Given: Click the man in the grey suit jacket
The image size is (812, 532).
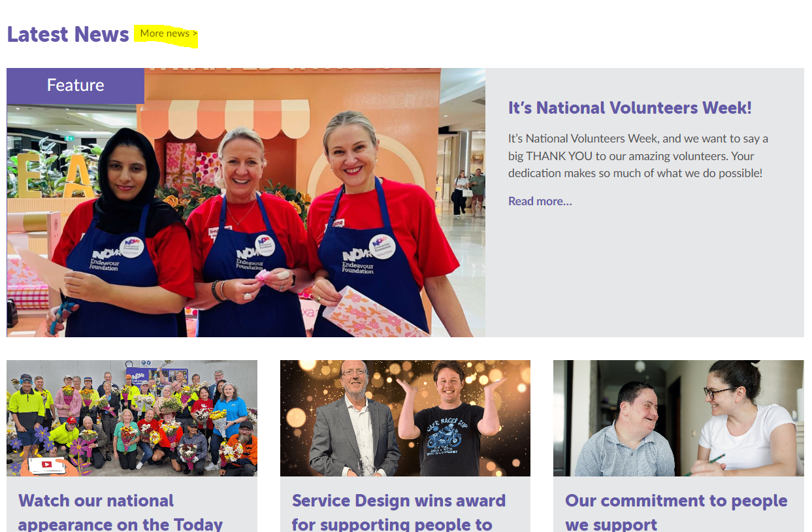Looking at the screenshot, I should point(354,425).
